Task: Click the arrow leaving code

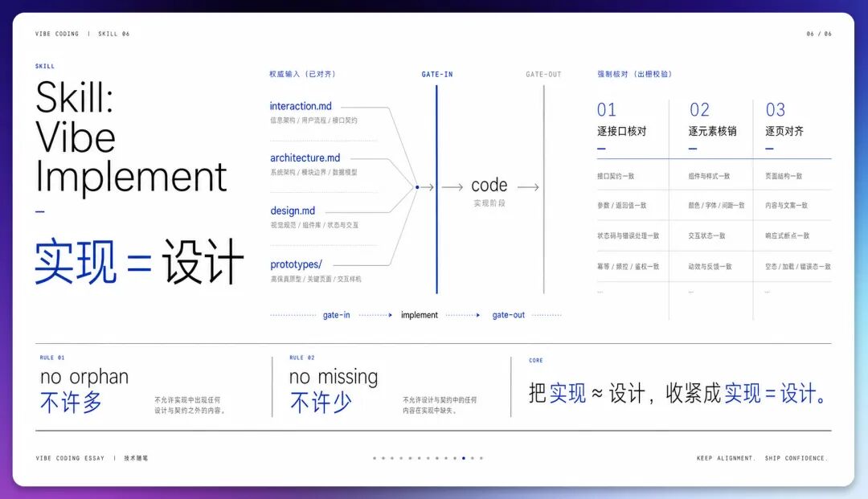Action: (528, 187)
